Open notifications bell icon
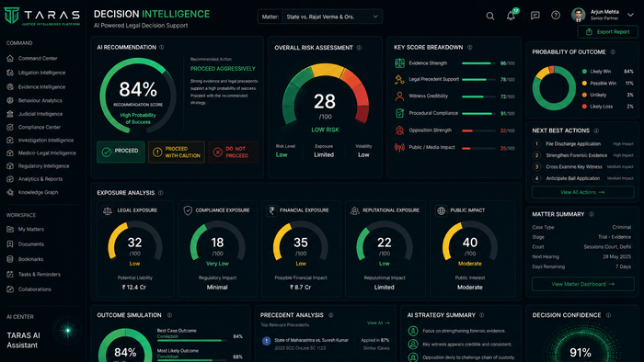 pos(511,16)
